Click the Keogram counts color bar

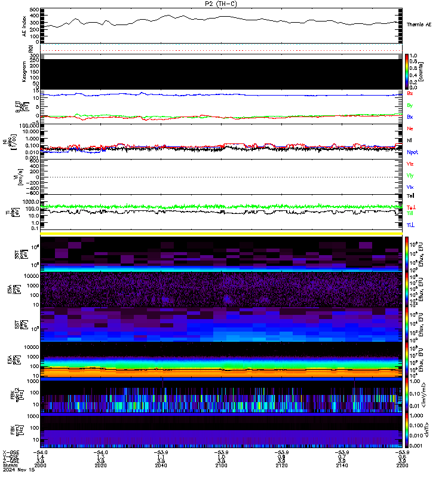click(x=407, y=72)
